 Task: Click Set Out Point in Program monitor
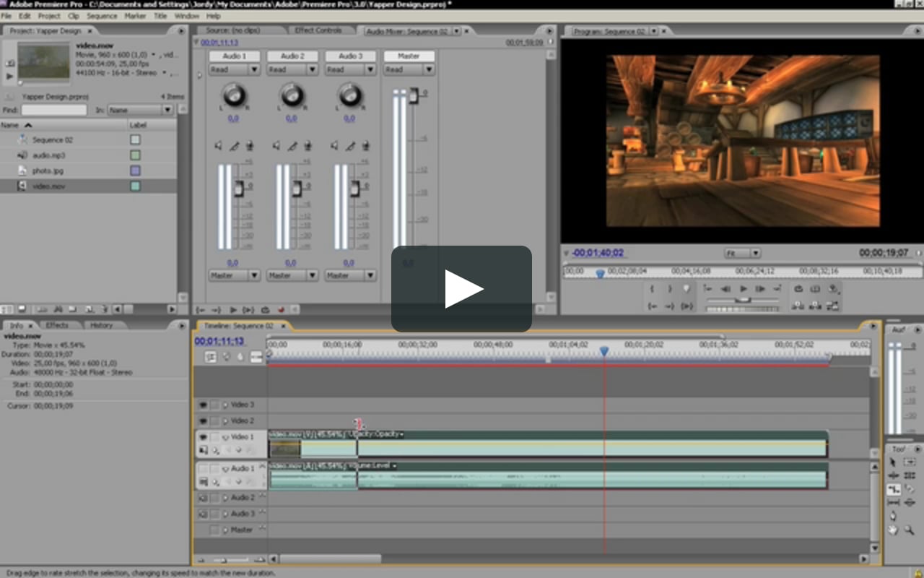coord(670,289)
